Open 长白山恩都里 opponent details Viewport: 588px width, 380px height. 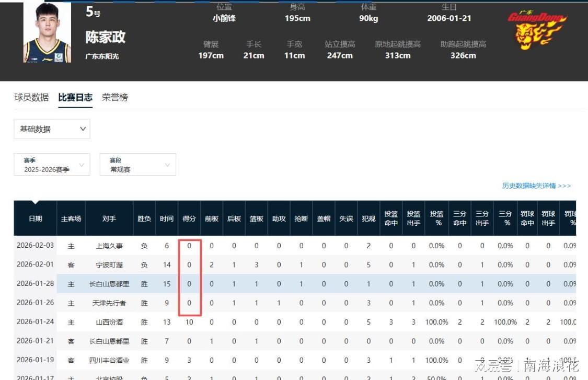108,284
